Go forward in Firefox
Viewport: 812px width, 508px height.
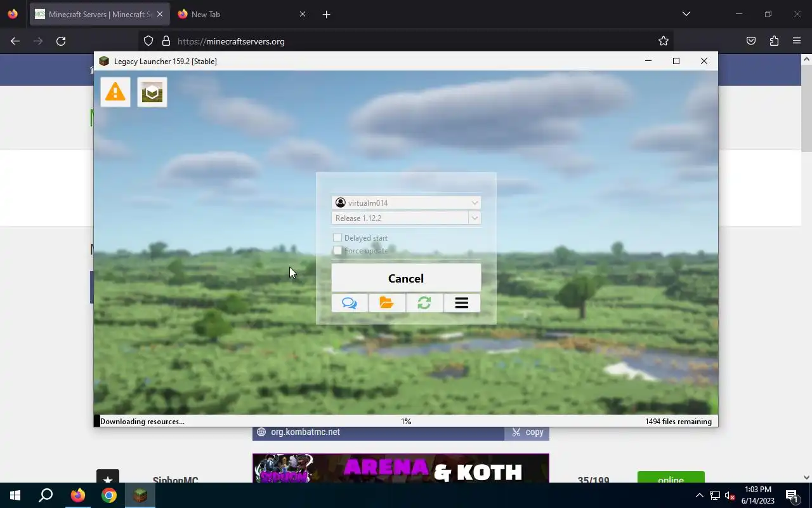point(38,41)
